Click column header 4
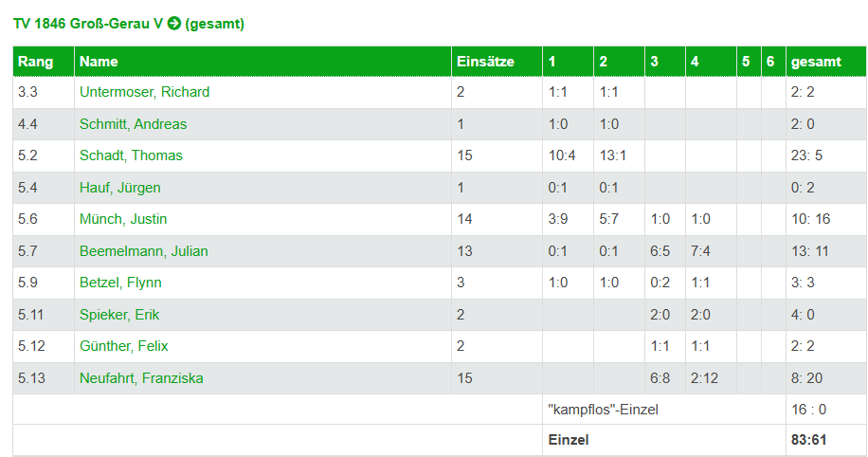This screenshot has height=457, width=868. click(x=695, y=62)
